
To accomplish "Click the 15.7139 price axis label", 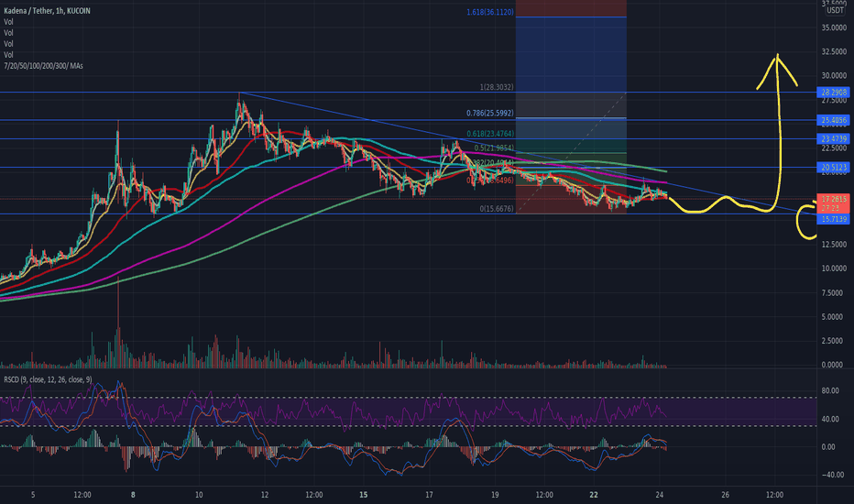I will pos(834,219).
